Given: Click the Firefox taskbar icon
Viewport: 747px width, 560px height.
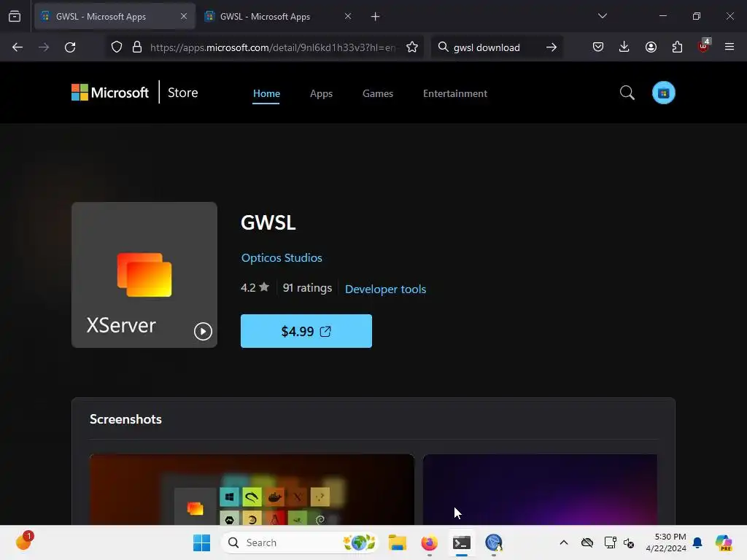Looking at the screenshot, I should 429,542.
